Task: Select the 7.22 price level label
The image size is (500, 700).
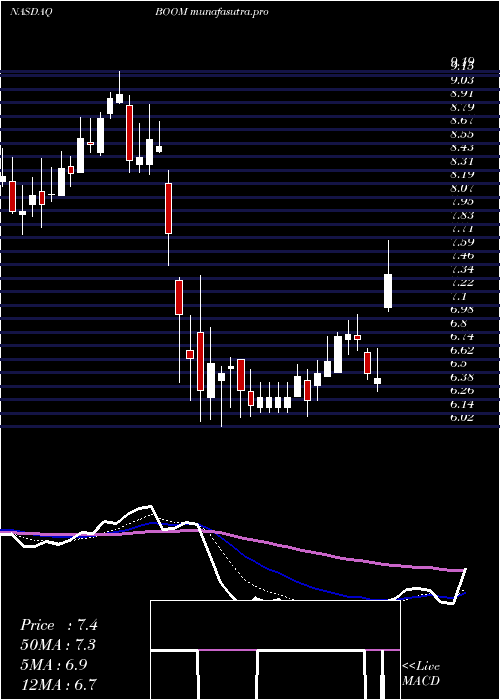Action: click(x=462, y=282)
